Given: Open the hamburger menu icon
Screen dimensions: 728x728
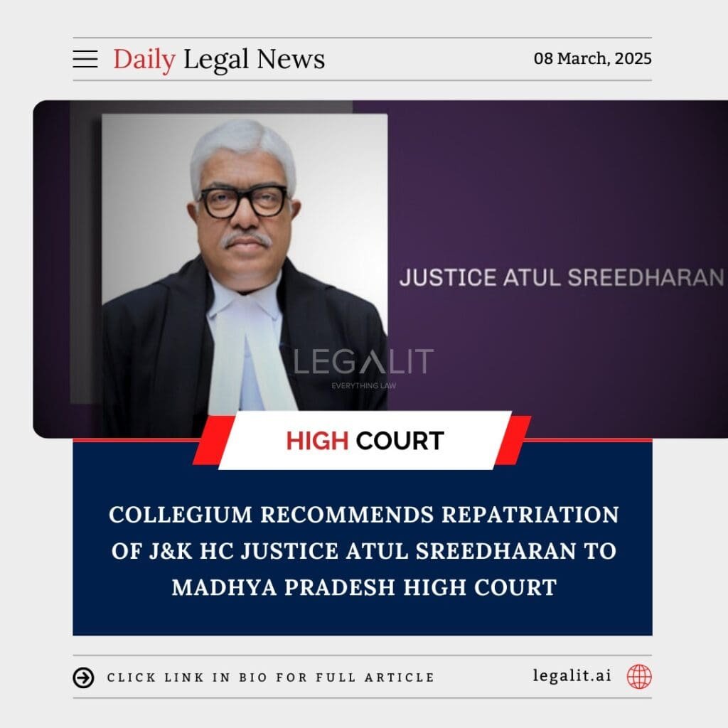Looking at the screenshot, I should click(x=85, y=59).
